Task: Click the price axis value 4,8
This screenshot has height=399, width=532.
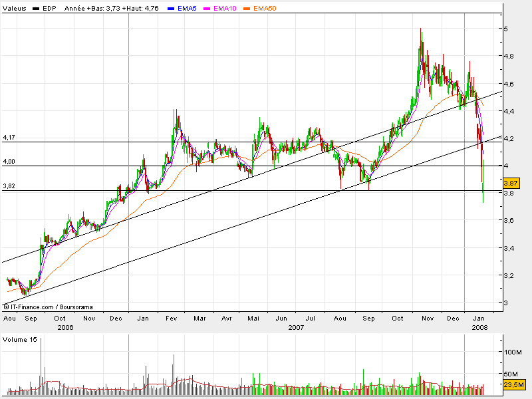Action: coord(509,57)
